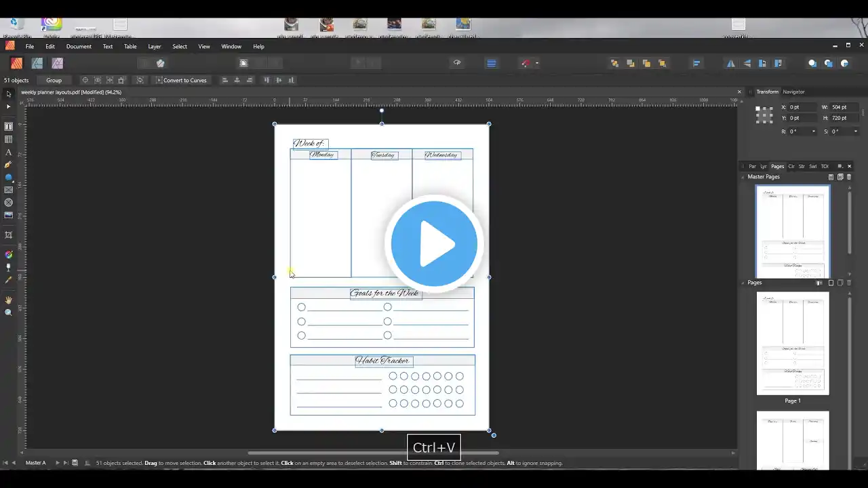Image resolution: width=868 pixels, height=488 pixels.
Task: Collapse the Master Pages section
Action: click(x=743, y=177)
